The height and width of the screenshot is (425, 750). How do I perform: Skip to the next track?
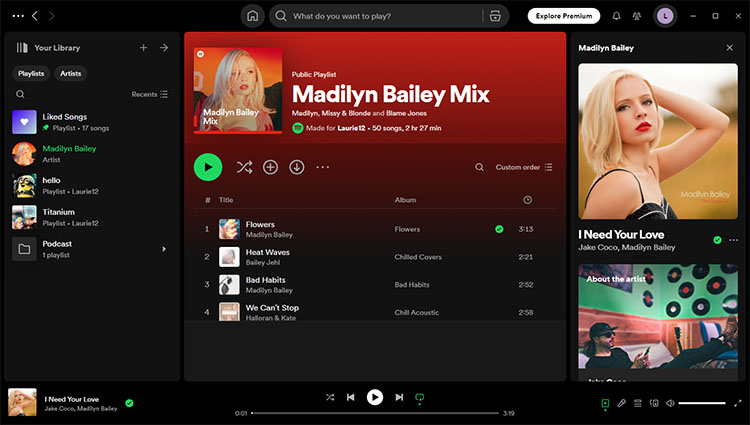(399, 397)
